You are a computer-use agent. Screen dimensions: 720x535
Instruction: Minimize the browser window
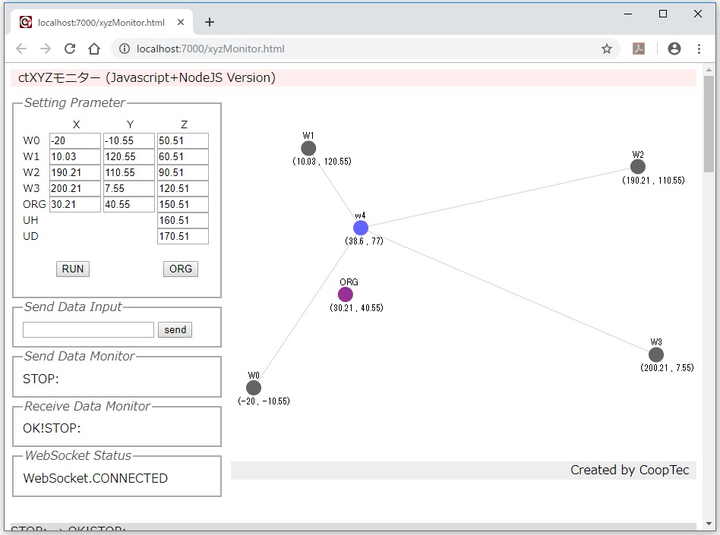click(x=628, y=14)
